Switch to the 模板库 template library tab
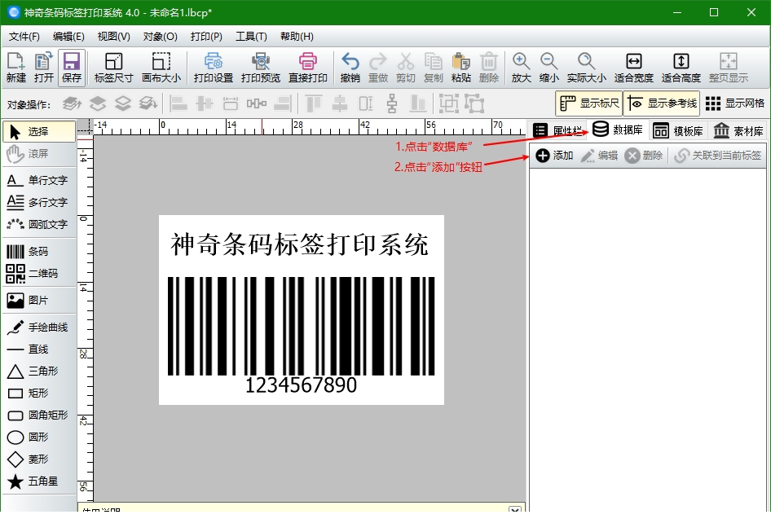The height and width of the screenshot is (532, 771). click(x=678, y=130)
